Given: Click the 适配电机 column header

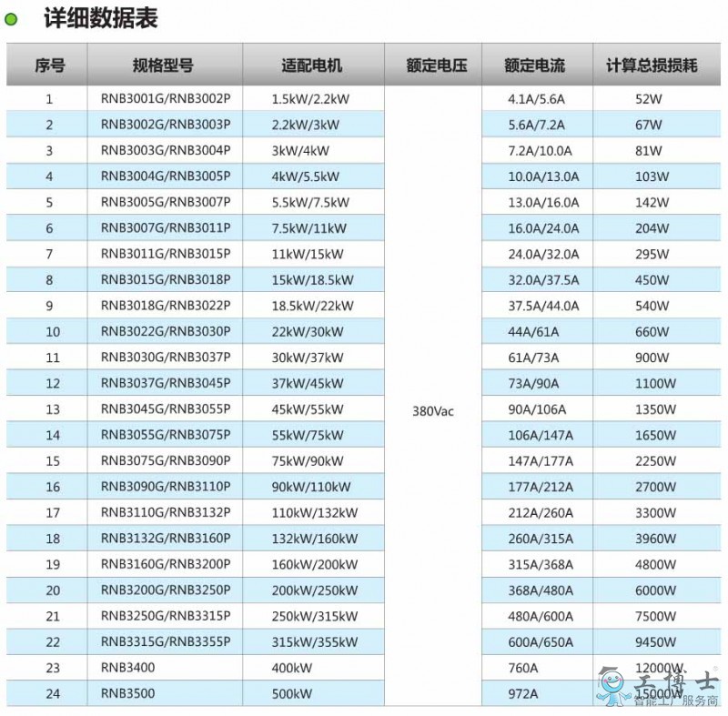Looking at the screenshot, I should tap(311, 65).
